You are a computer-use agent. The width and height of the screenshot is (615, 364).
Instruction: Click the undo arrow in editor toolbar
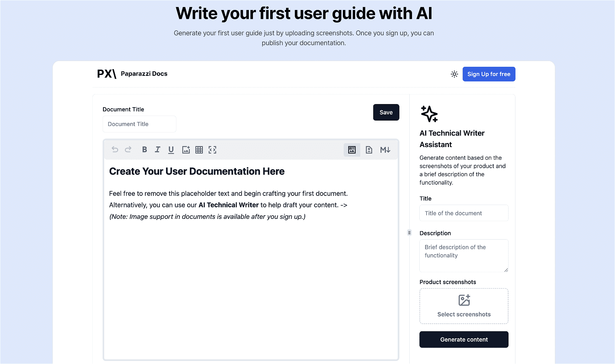115,150
